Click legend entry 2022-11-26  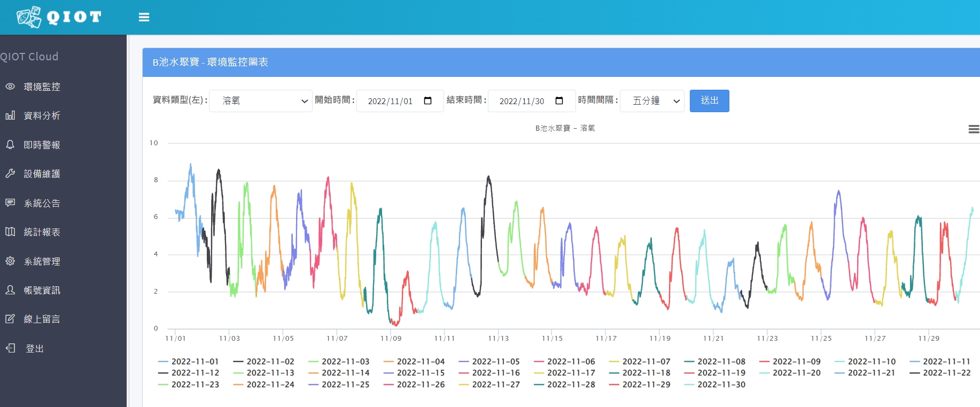[x=414, y=385]
